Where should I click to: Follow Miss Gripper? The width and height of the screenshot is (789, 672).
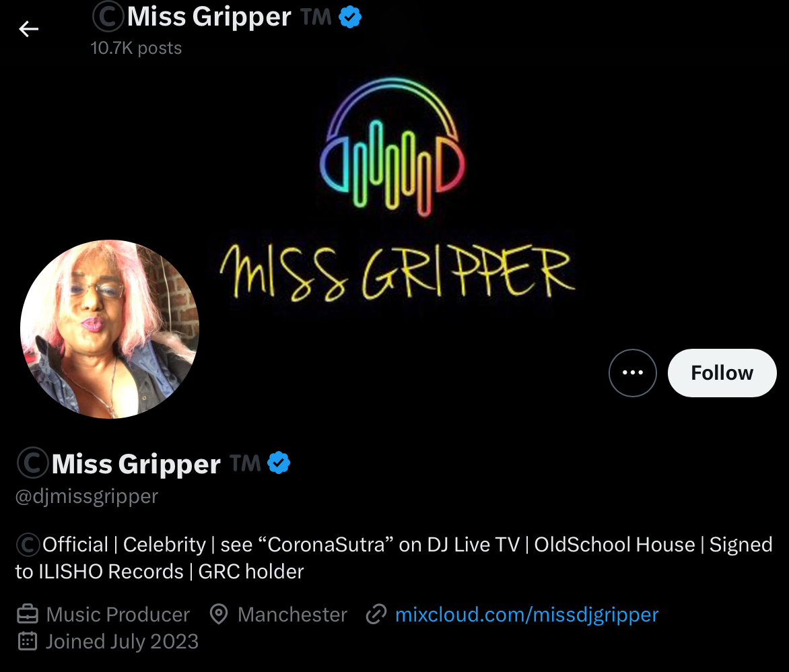(x=722, y=373)
